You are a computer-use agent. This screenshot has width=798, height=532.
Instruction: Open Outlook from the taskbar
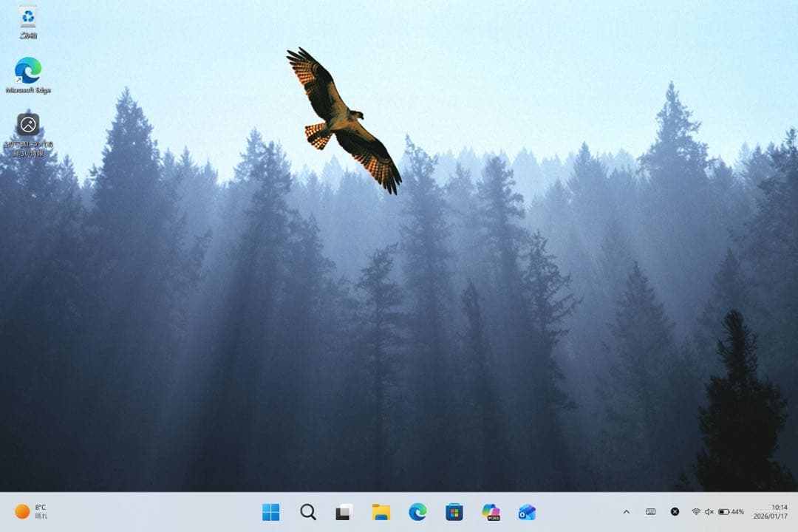click(527, 512)
